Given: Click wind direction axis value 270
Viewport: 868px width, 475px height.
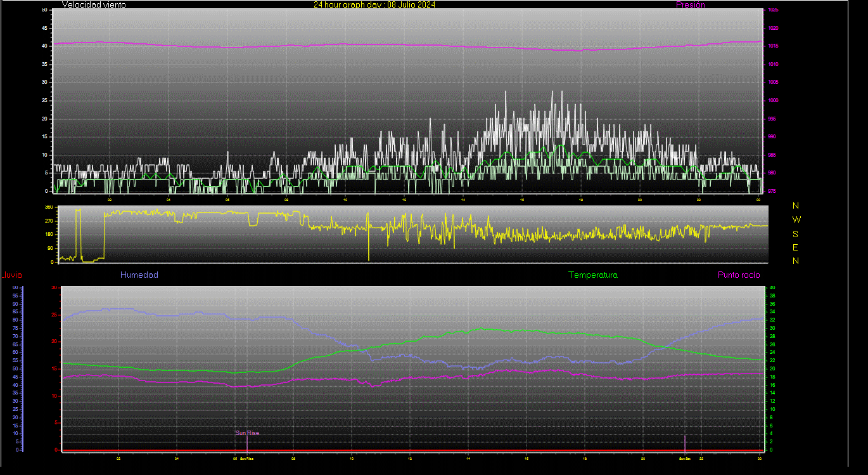Looking at the screenshot, I should [x=49, y=221].
